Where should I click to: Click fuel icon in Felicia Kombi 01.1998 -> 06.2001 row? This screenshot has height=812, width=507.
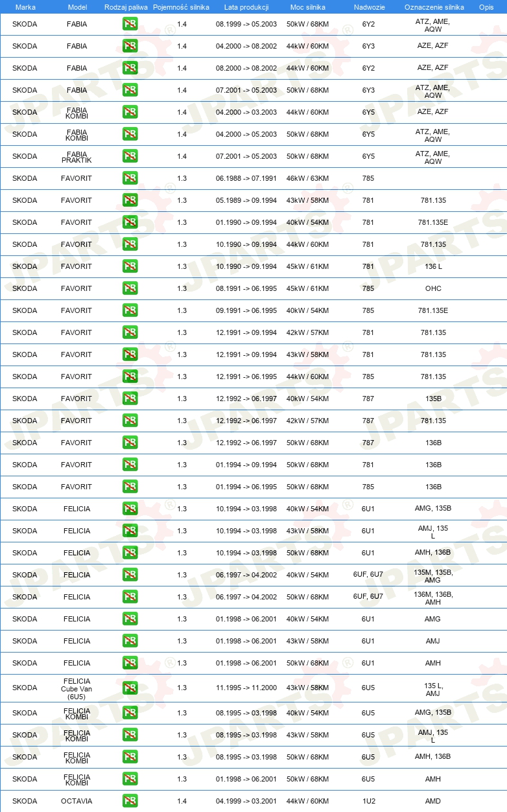click(130, 779)
